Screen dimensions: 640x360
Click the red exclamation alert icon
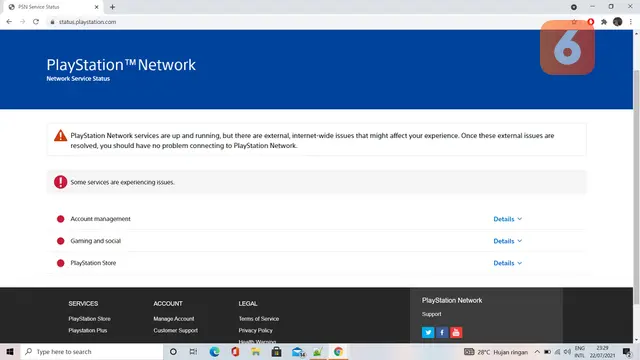click(x=60, y=182)
